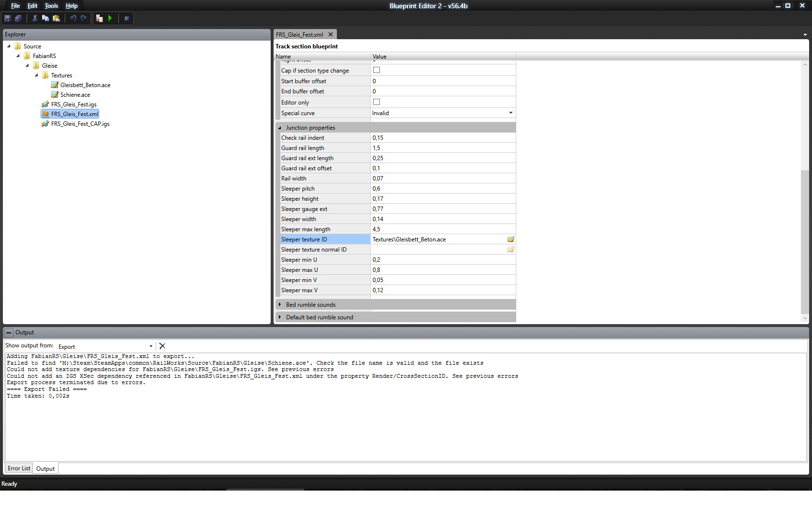Click the Save icon in the toolbar

[x=7, y=18]
